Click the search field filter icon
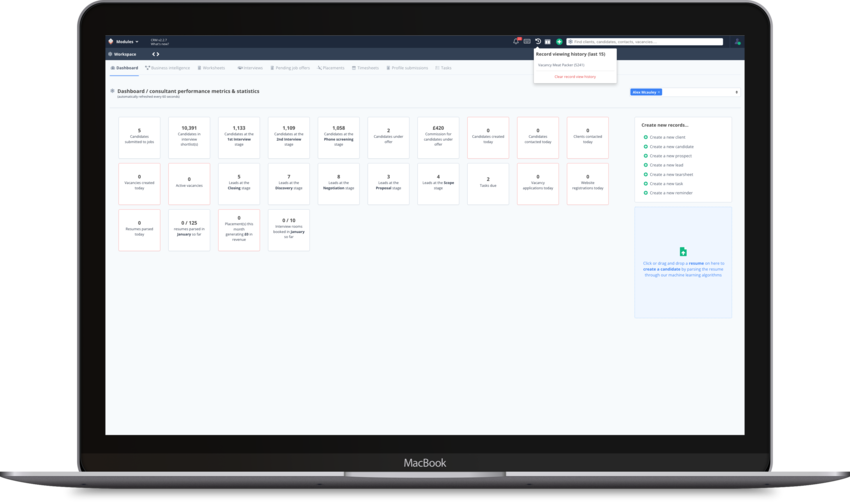The height and width of the screenshot is (503, 850). pyautogui.click(x=570, y=41)
